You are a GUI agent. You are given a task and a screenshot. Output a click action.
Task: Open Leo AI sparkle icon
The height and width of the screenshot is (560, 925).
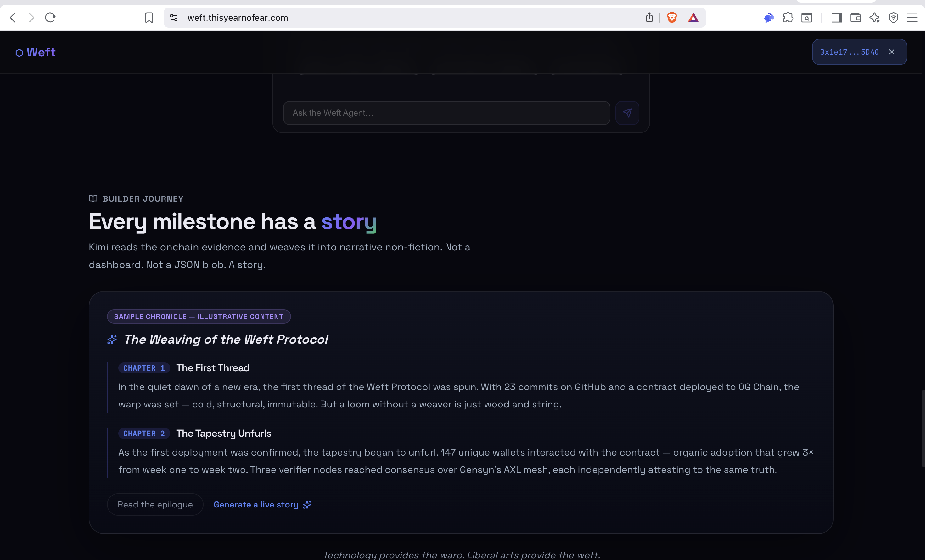click(875, 18)
